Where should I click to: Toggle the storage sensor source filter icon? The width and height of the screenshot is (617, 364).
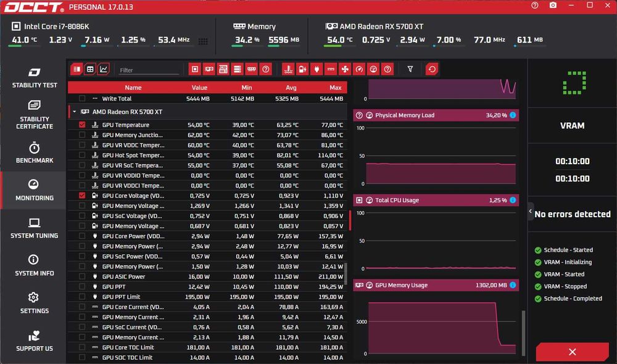[x=238, y=69]
